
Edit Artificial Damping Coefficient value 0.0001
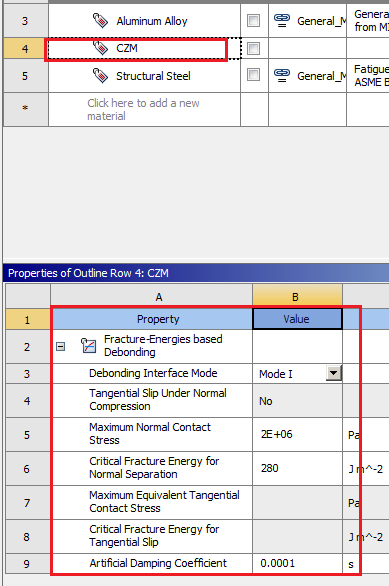coord(297,563)
